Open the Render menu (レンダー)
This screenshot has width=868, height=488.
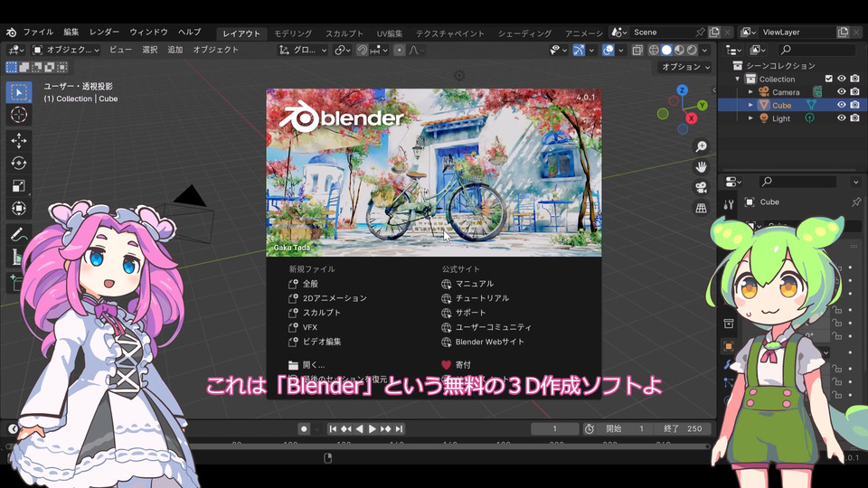(105, 33)
